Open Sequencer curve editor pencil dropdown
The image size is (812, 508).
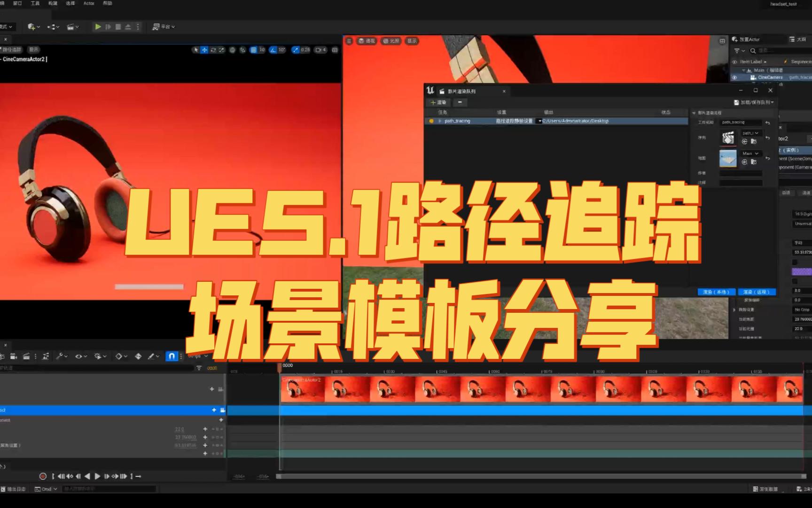(154, 357)
